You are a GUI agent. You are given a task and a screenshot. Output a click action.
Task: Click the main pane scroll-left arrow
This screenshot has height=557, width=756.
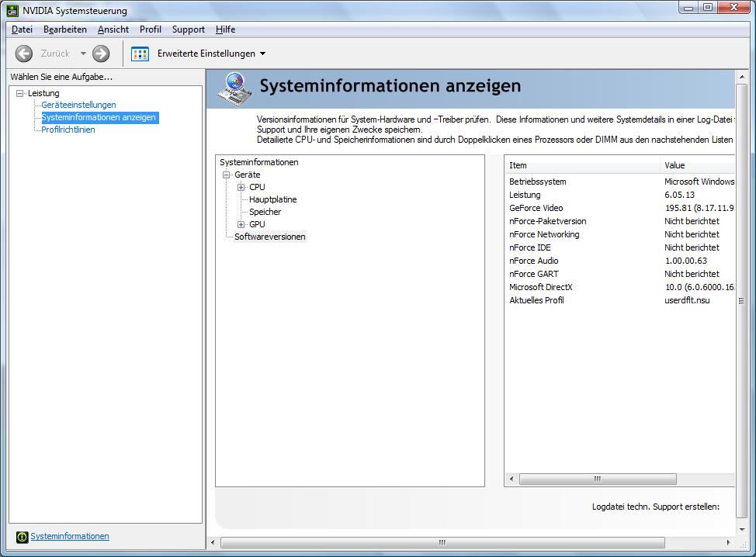point(213,542)
